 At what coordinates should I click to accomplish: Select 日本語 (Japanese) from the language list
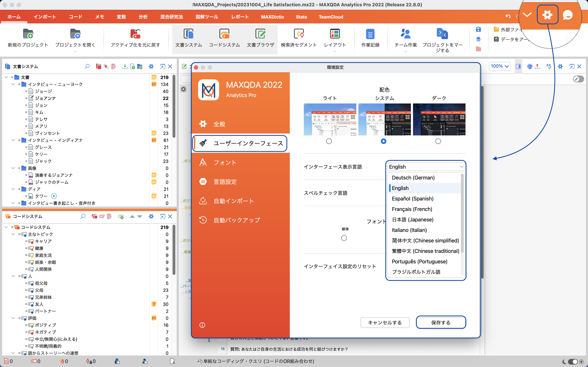(x=413, y=220)
